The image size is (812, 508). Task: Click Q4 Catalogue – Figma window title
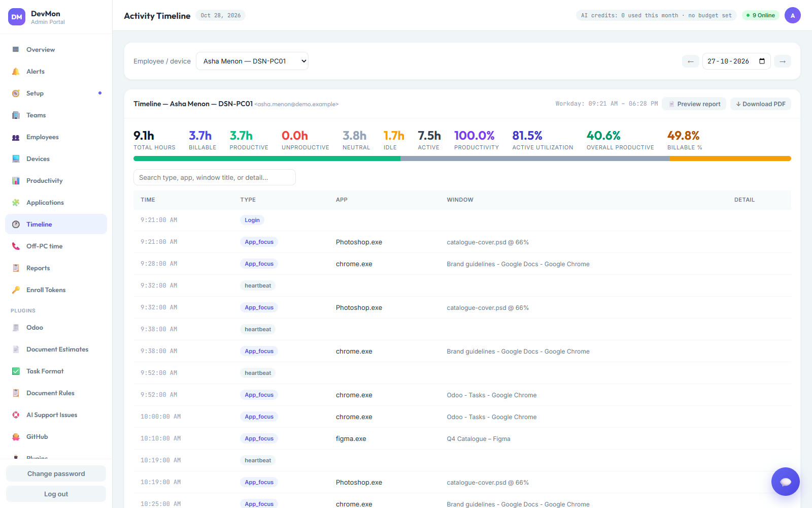tap(478, 438)
